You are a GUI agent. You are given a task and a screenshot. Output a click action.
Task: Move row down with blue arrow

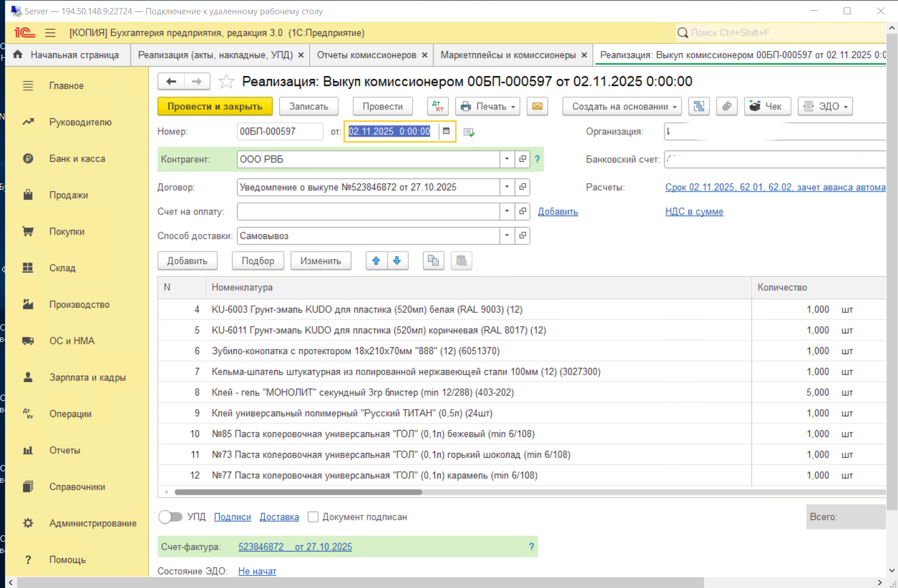pos(397,261)
